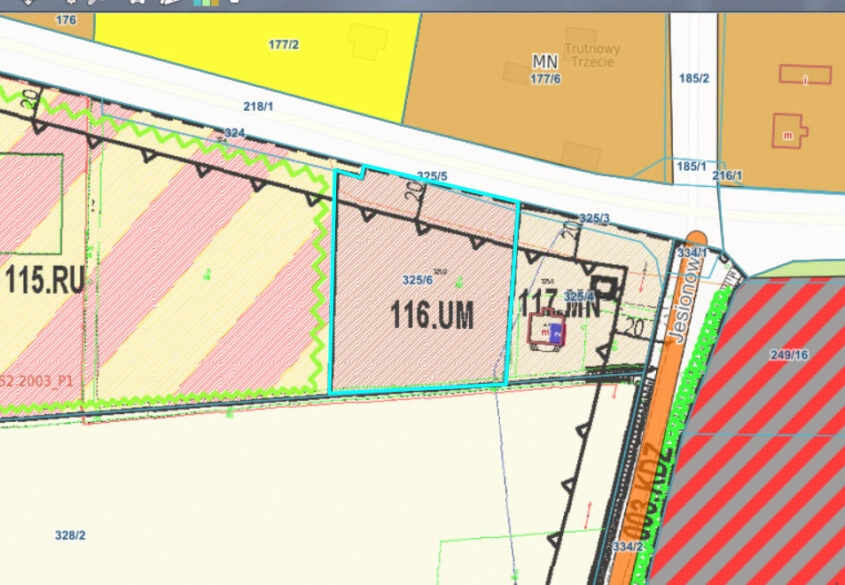The image size is (845, 585).
Task: Click parcel label 328/2 in the lower field
Action: pos(70,535)
